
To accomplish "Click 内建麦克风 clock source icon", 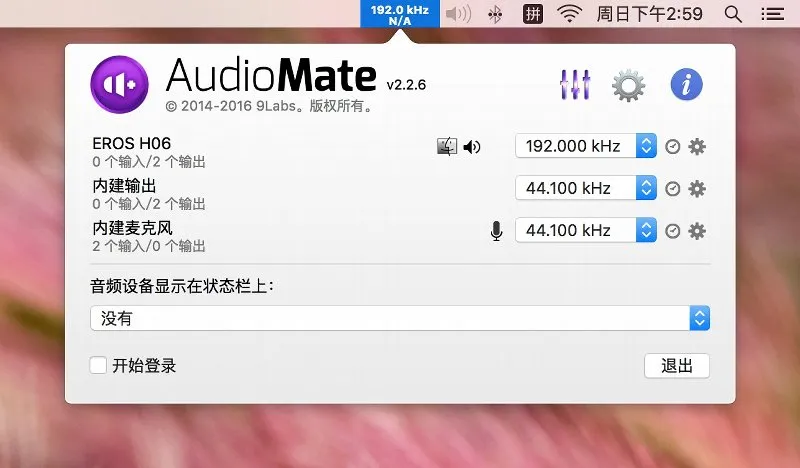I will 672,231.
